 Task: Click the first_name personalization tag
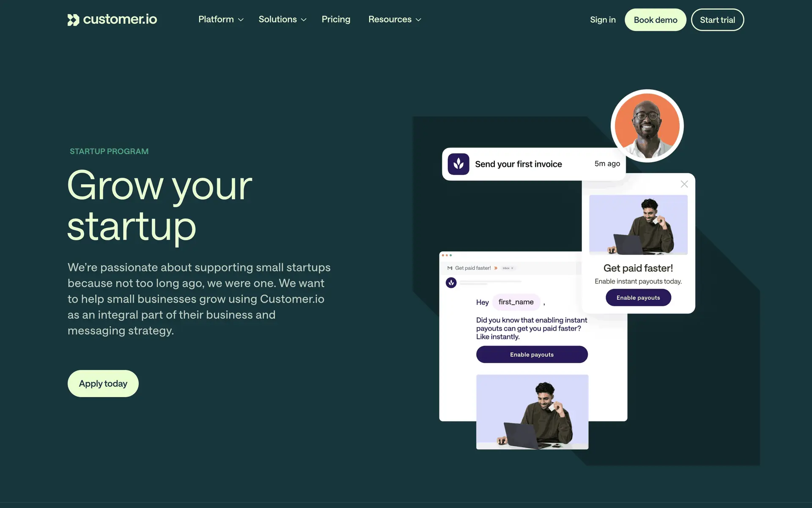tap(516, 302)
